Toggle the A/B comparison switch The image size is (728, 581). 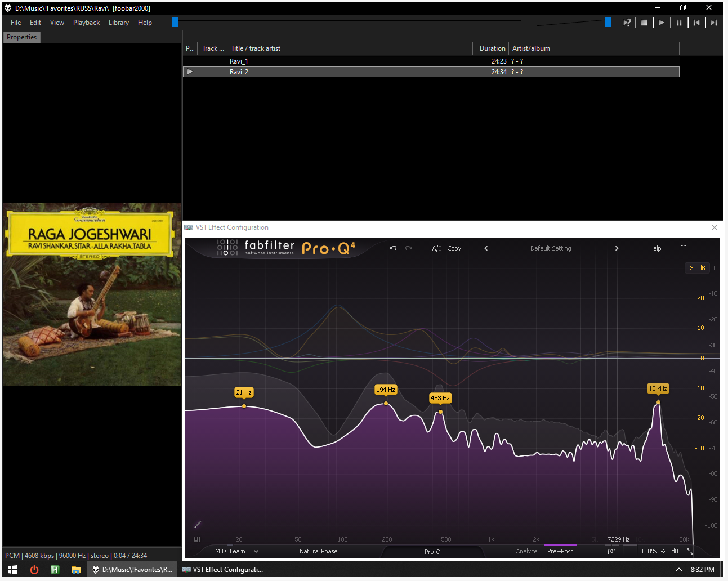(x=437, y=248)
